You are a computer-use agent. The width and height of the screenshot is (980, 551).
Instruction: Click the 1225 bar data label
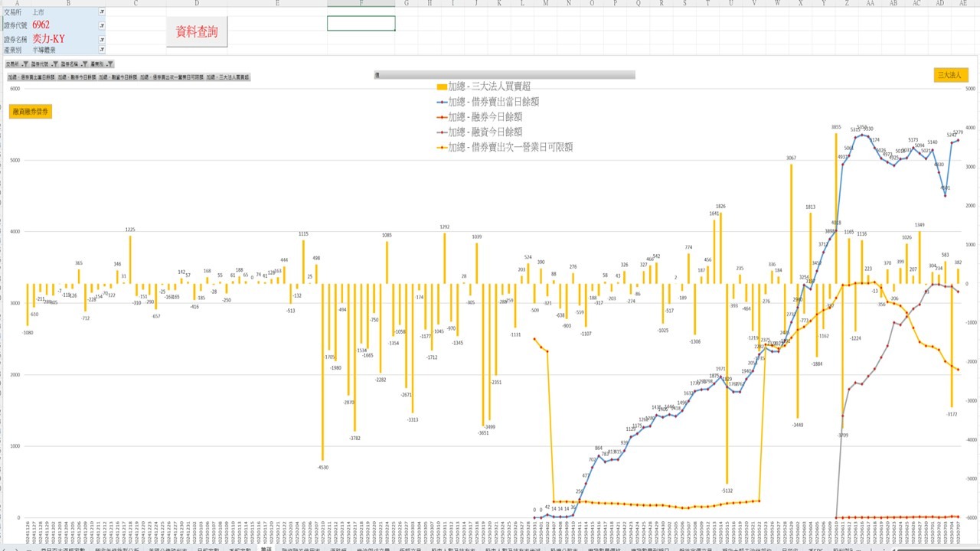130,230
